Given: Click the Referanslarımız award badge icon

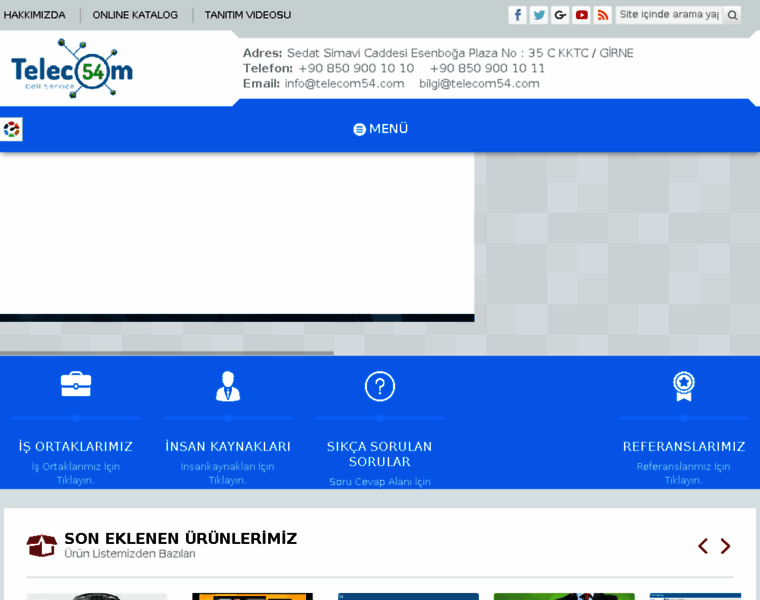Looking at the screenshot, I should [x=684, y=385].
